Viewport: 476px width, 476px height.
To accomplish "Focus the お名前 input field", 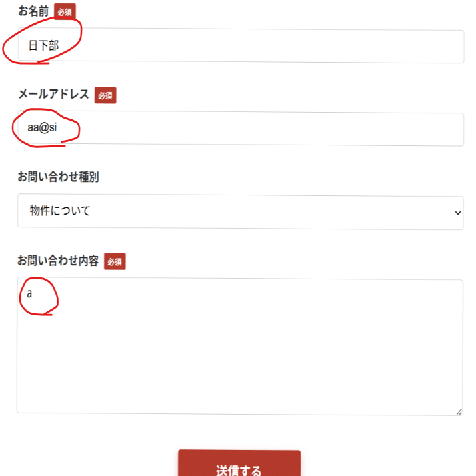I will [241, 45].
